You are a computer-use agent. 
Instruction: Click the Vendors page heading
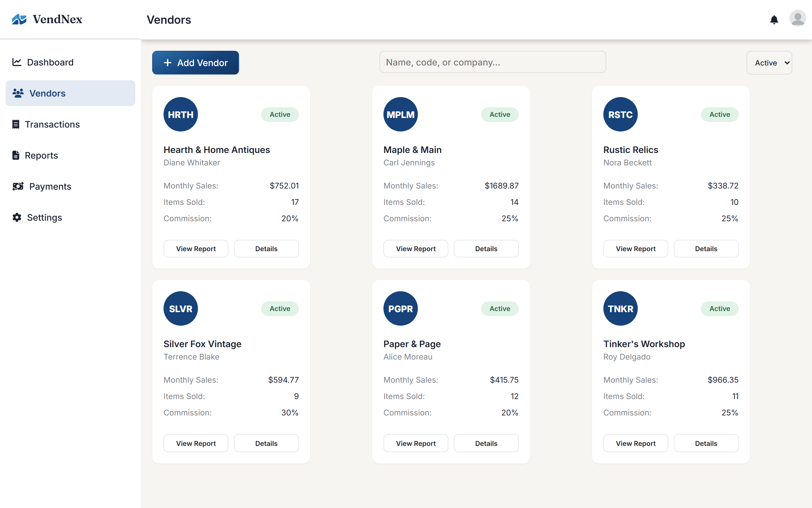point(169,19)
